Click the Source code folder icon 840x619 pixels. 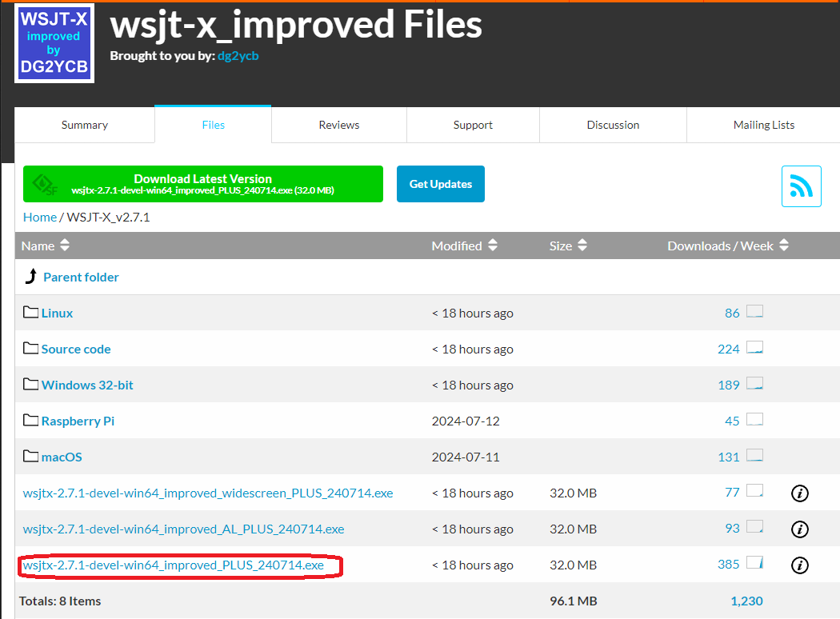tap(30, 348)
